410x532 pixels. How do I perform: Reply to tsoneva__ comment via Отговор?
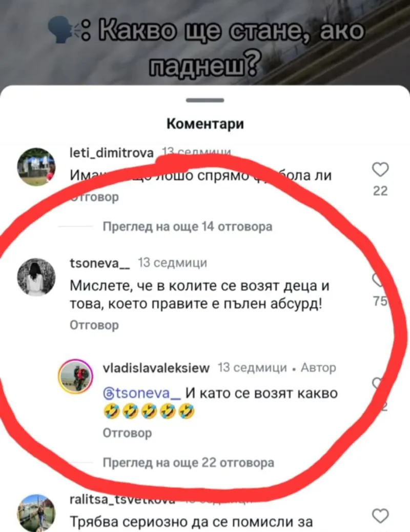(94, 325)
